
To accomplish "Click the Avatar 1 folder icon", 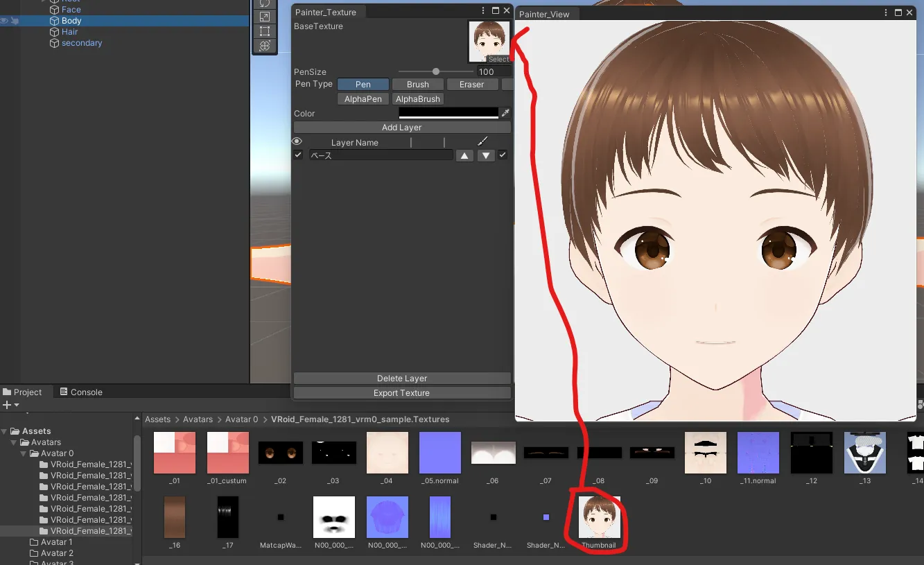I will point(34,542).
